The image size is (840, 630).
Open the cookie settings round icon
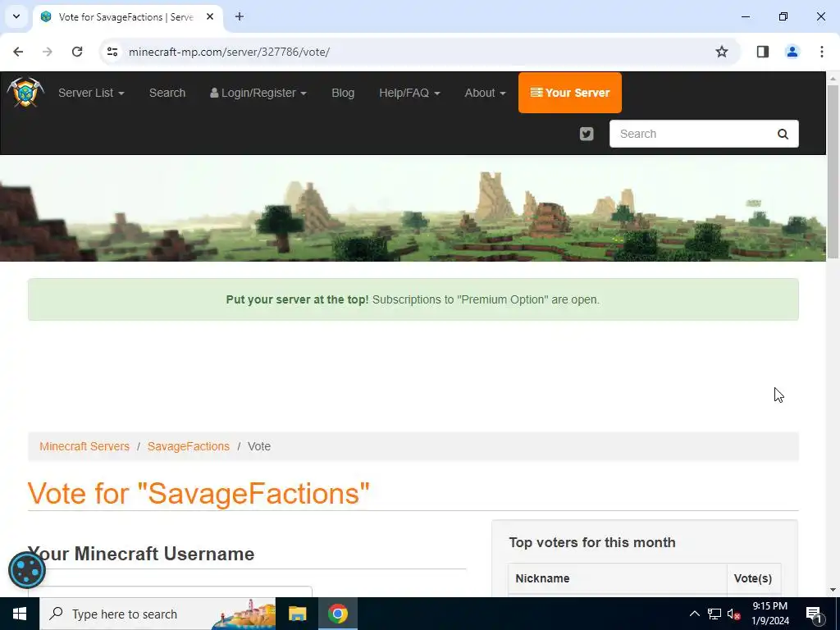click(27, 570)
